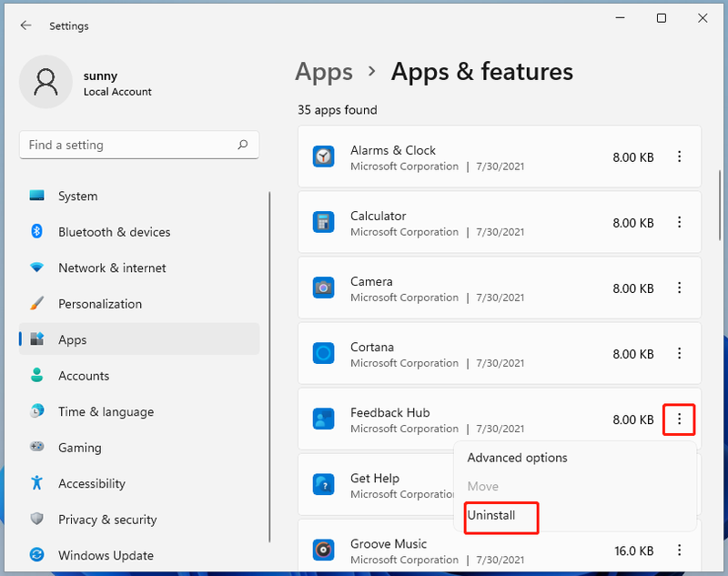
Task: Click the Cortana app icon
Action: pyautogui.click(x=323, y=353)
